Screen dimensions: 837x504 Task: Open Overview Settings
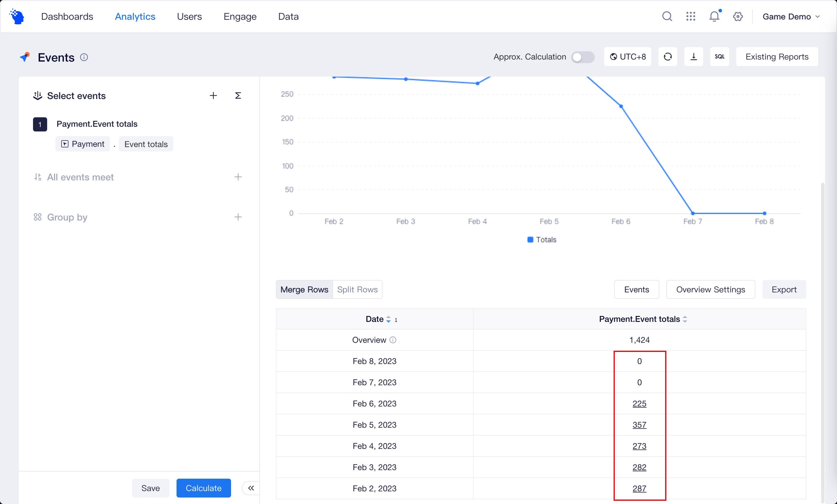pos(710,290)
